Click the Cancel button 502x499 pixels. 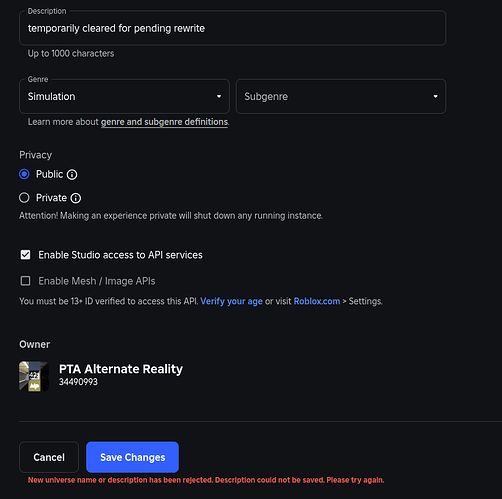49,457
